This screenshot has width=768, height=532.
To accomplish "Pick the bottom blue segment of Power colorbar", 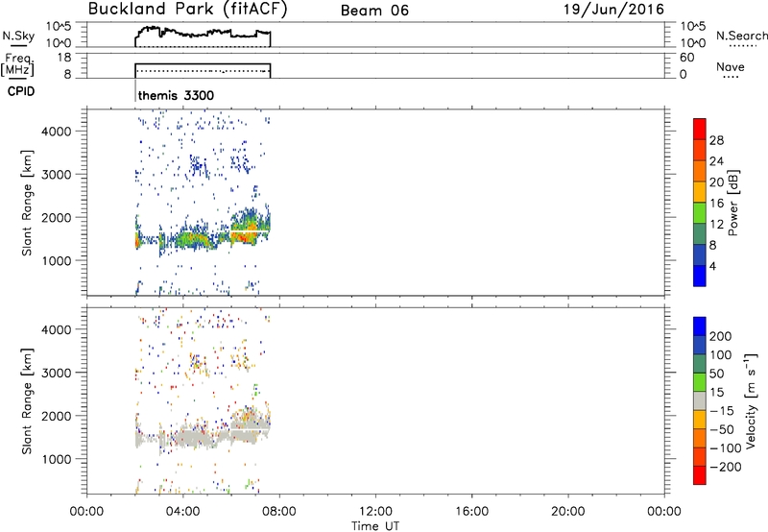I will 700,276.
